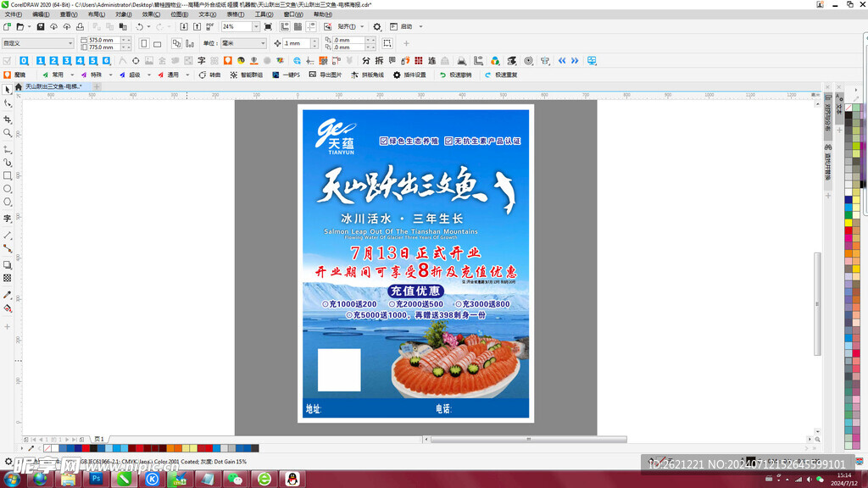Viewport: 868px width, 488px height.
Task: Expand the 特殊 plugin dropdown
Action: click(111, 75)
